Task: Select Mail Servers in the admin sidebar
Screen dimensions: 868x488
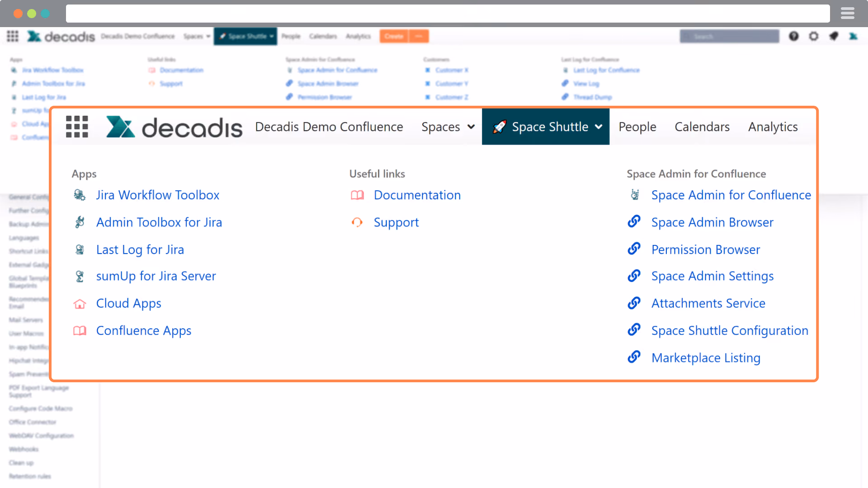Action: (26, 320)
